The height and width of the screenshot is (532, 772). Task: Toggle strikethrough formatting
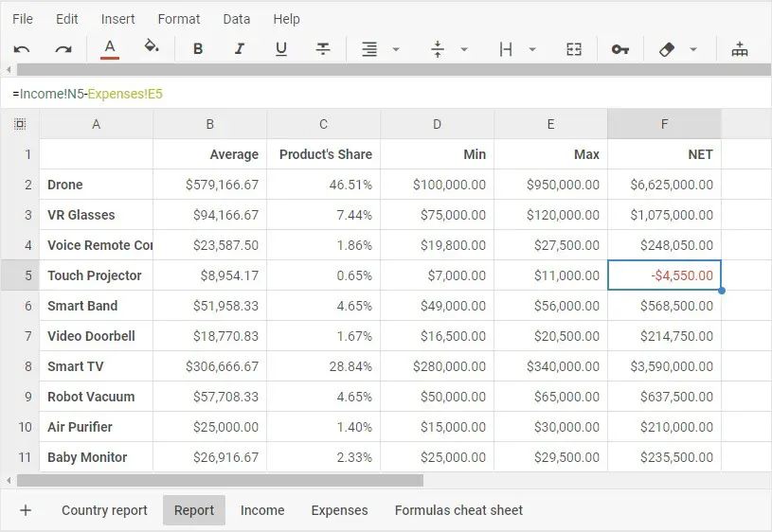[323, 49]
